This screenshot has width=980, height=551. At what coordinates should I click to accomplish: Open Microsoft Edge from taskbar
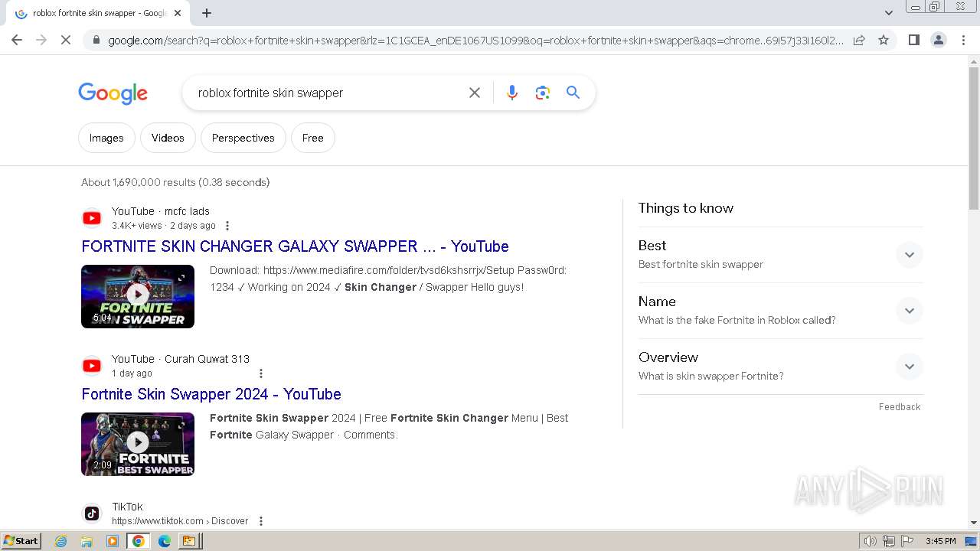click(165, 541)
